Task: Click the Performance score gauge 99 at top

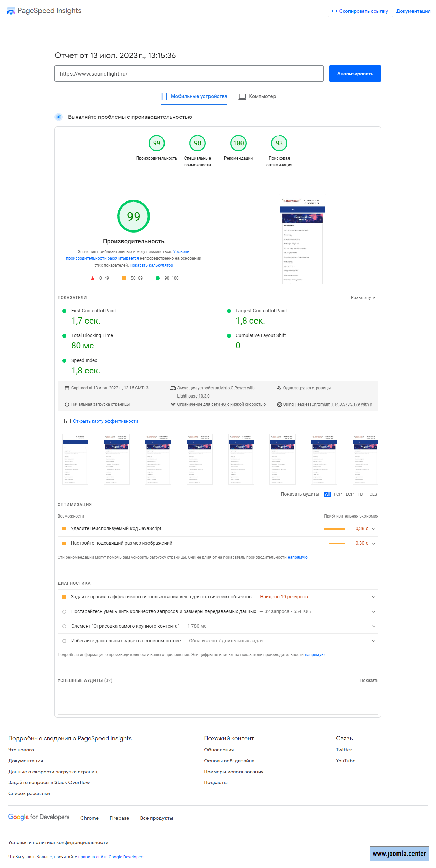Action: click(157, 143)
